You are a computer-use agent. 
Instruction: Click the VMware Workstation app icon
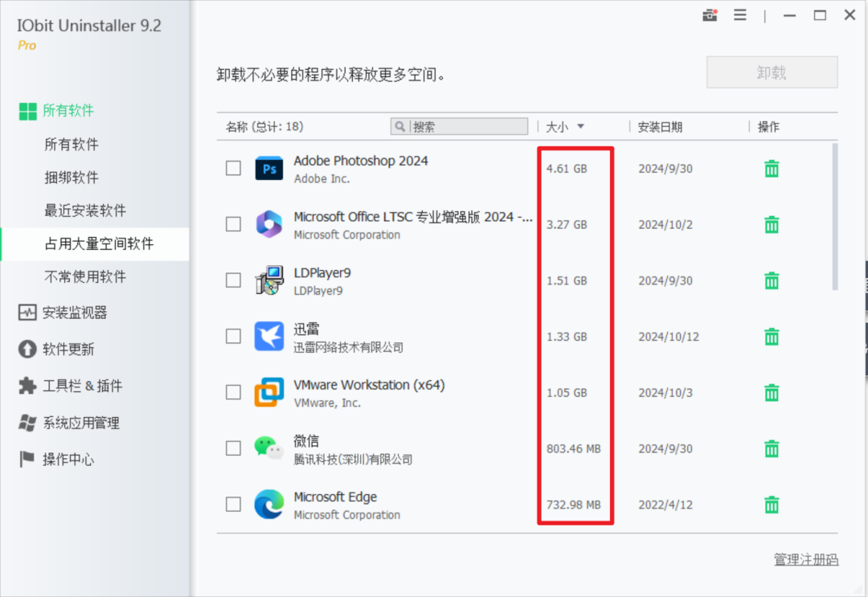point(269,392)
